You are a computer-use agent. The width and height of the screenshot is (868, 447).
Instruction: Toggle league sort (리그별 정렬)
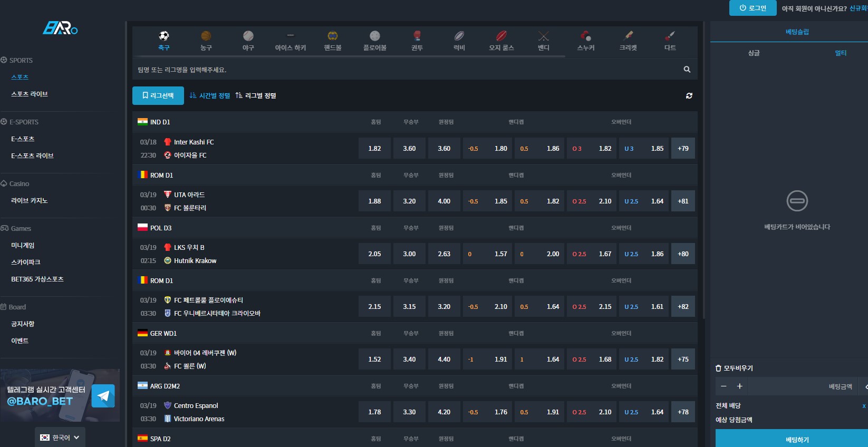(256, 96)
